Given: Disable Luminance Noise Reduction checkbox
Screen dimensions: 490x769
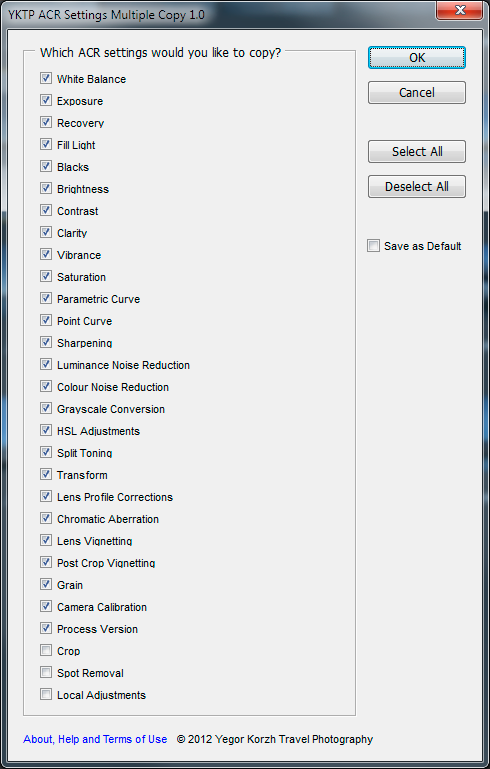Looking at the screenshot, I should (46, 364).
